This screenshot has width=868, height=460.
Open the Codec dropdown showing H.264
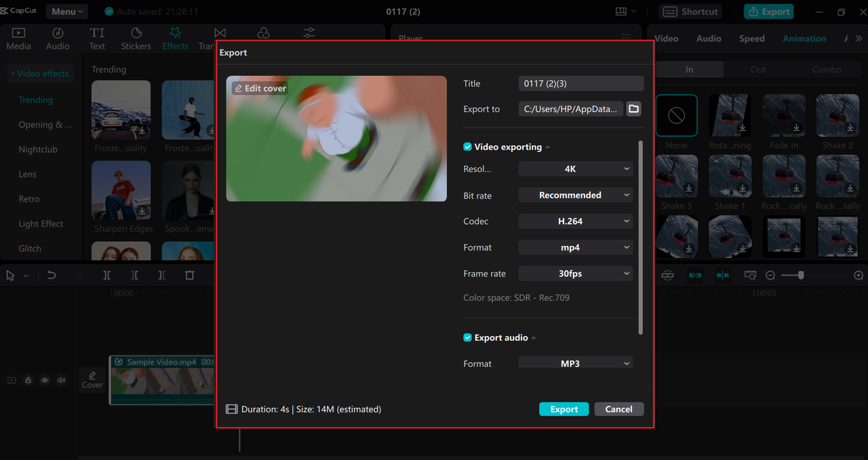point(576,221)
